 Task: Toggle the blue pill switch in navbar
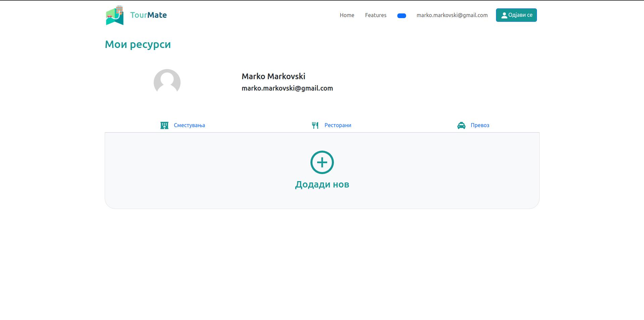[x=401, y=16]
